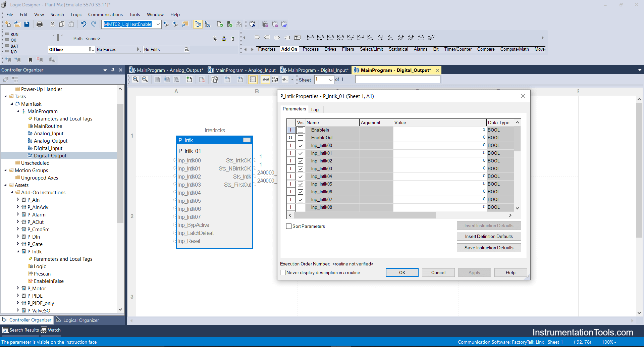Tick Never display description in a routine

tap(283, 272)
